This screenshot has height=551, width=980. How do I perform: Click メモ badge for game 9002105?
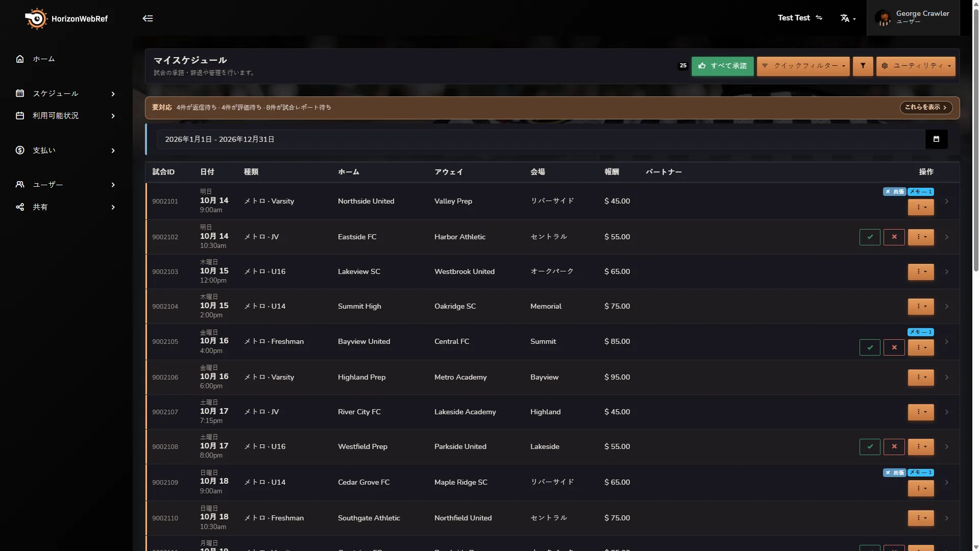921,332
